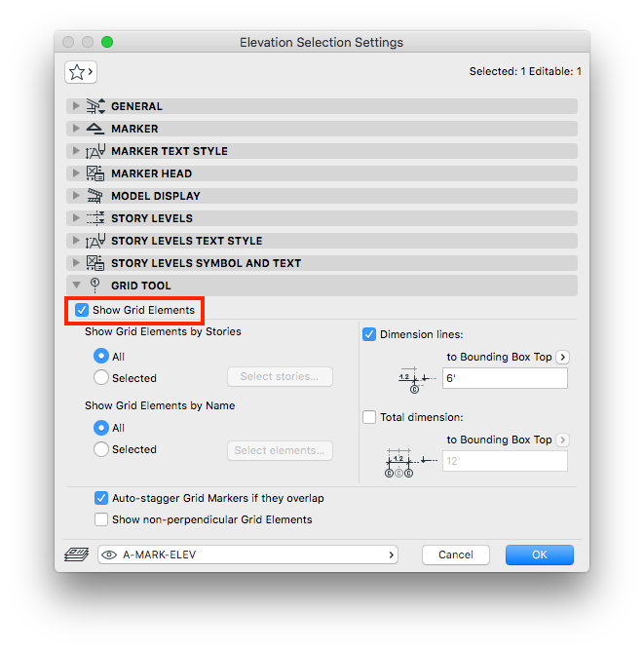644x650 pixels.
Task: Click the green zoom window button
Action: (x=107, y=42)
